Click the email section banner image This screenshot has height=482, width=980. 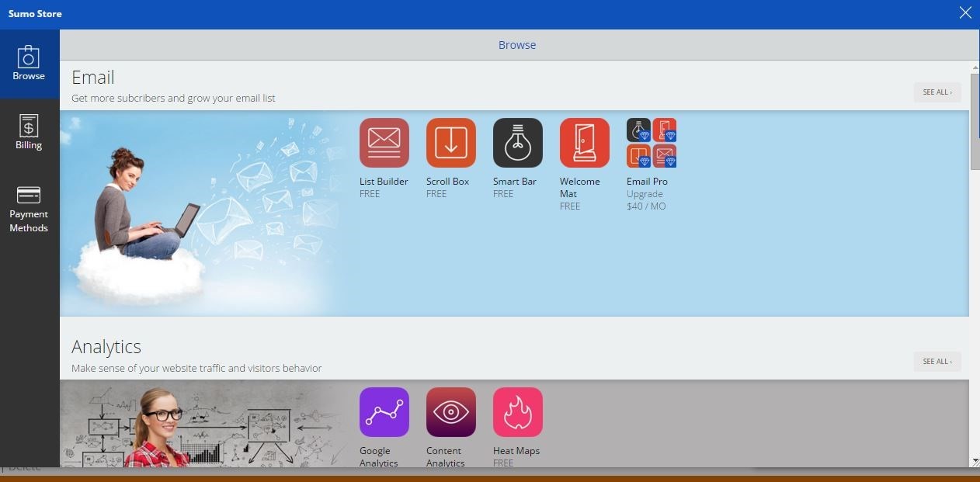pos(203,213)
